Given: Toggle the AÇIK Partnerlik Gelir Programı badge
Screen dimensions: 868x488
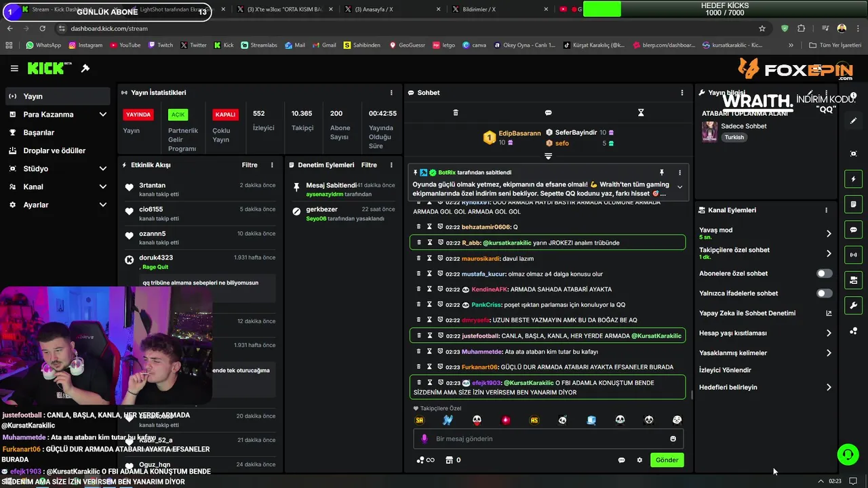Looking at the screenshot, I should coord(178,115).
